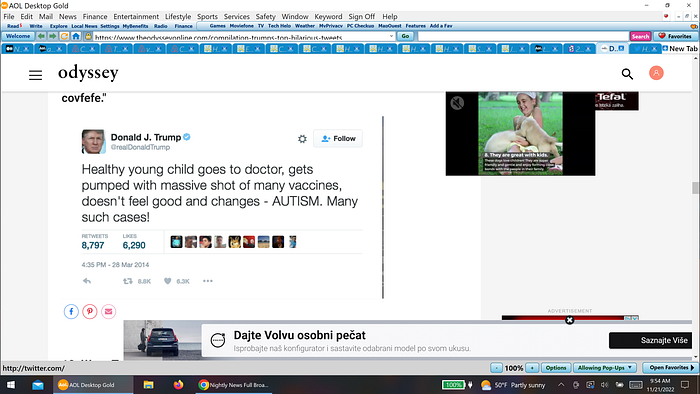Open the Weather toolbar shortcut

304,26
